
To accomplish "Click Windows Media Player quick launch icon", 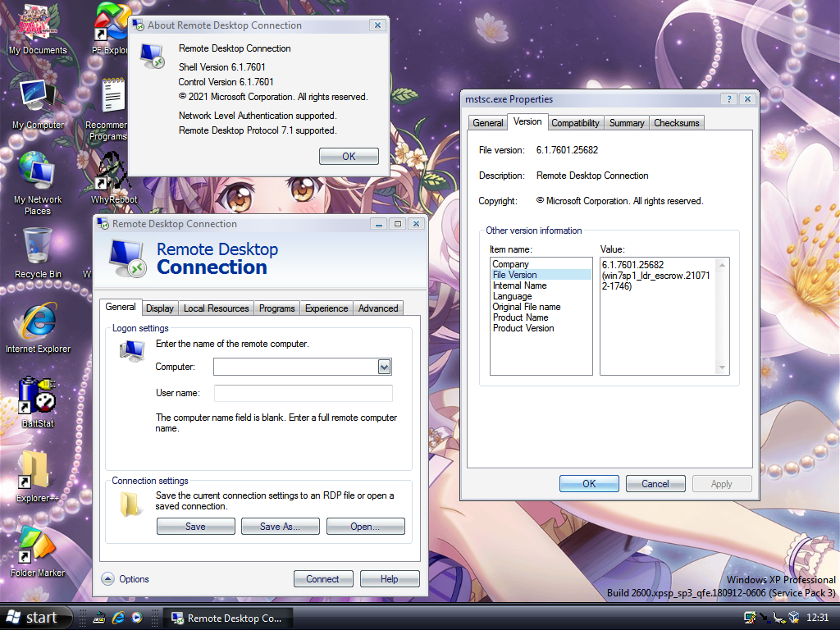I will (137, 618).
